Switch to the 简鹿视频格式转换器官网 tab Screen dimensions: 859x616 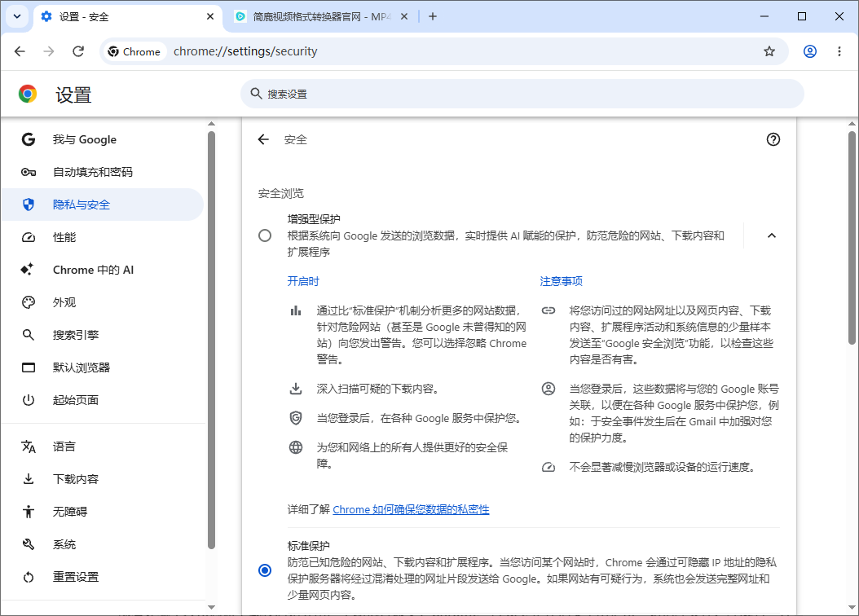coord(321,17)
